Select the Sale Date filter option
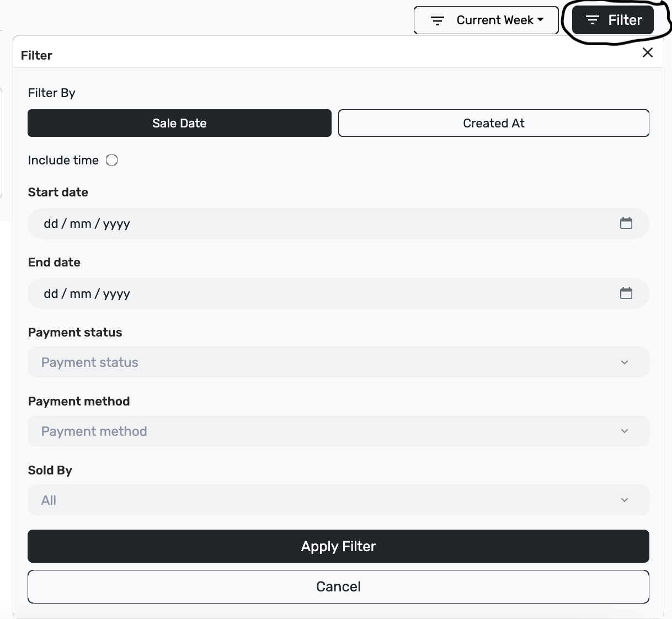Image resolution: width=672 pixels, height=619 pixels. 179,123
